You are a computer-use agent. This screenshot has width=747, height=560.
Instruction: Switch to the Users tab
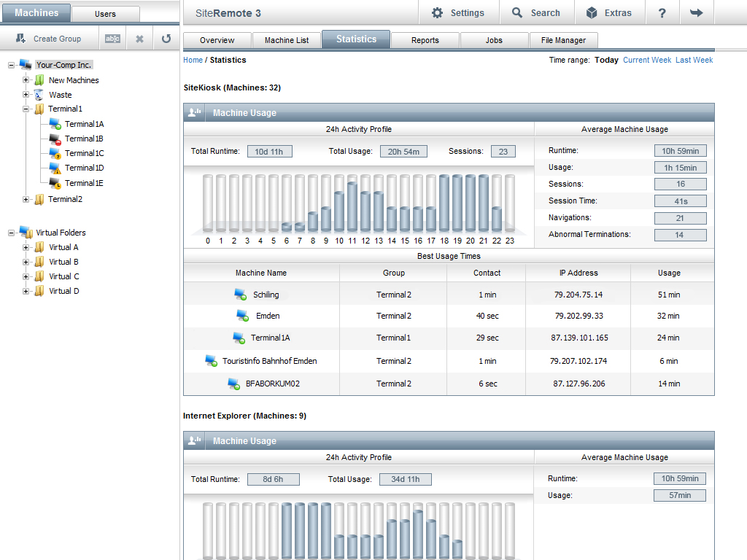105,14
